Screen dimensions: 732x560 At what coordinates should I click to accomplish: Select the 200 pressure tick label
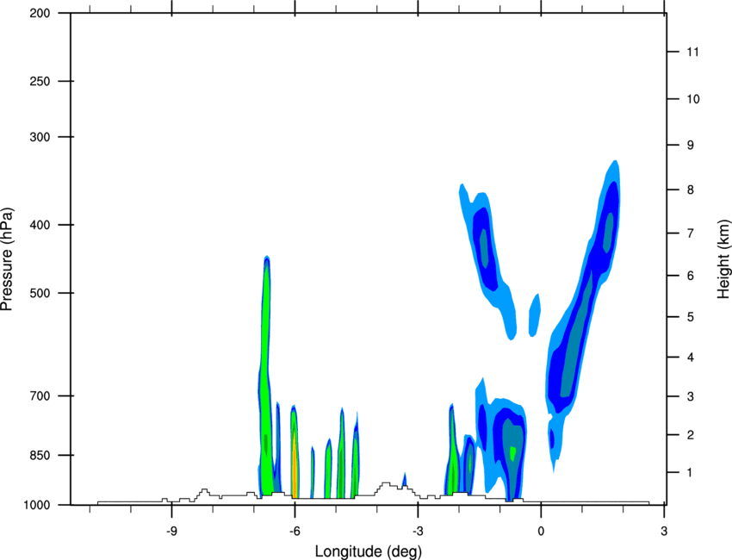(40, 13)
